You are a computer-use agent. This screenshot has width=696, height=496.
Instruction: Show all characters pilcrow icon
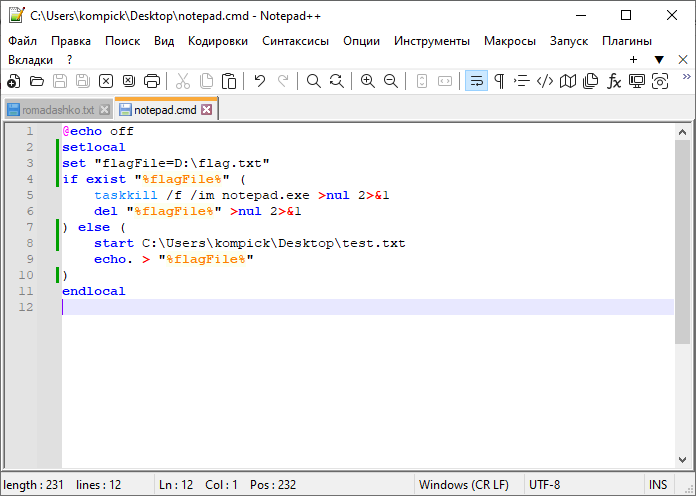tap(499, 81)
